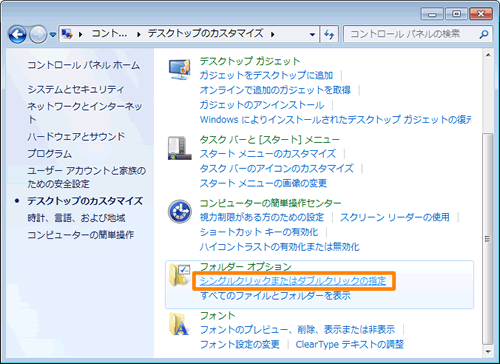Expand the arrow after the address bar icon

point(80,34)
